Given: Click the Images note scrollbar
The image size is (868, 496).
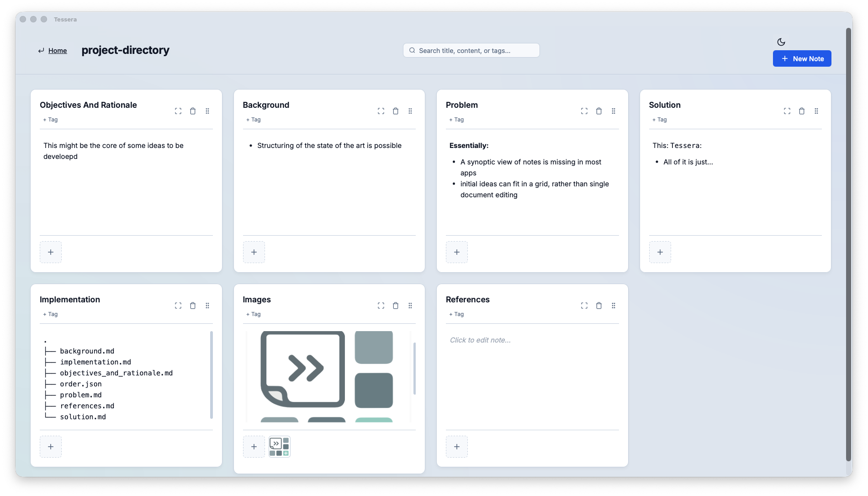Looking at the screenshot, I should 414,368.
